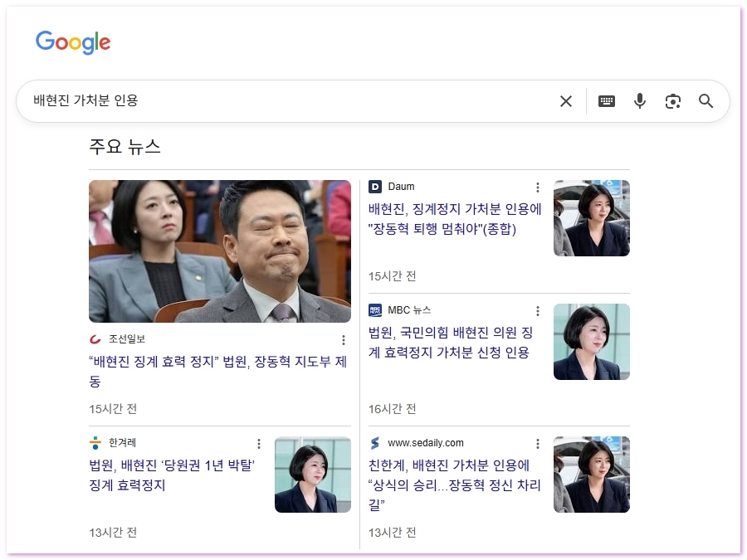The width and height of the screenshot is (747, 560).
Task: Open 한겨레 headline about 당원권 1년 박탈
Action: pos(172,475)
